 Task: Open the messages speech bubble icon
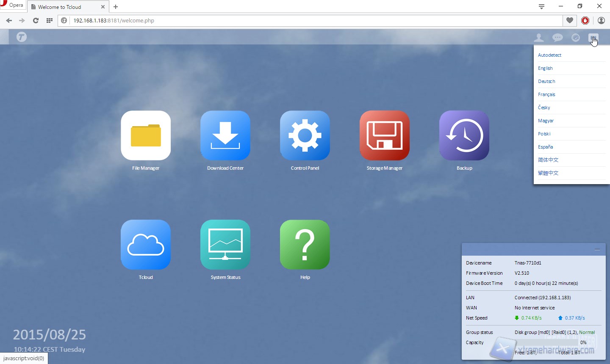[557, 38]
